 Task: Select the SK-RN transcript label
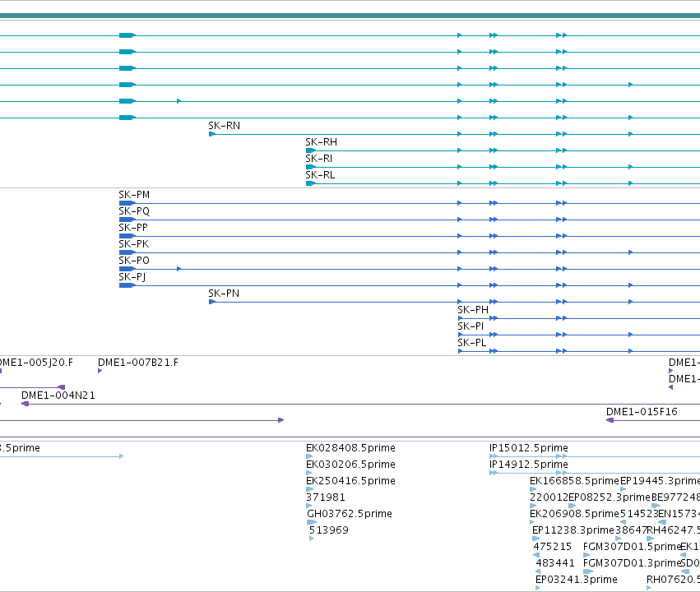[x=224, y=126]
